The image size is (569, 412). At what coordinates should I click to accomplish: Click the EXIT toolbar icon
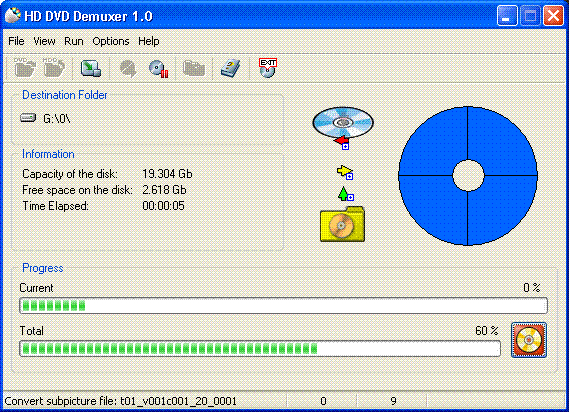point(268,68)
